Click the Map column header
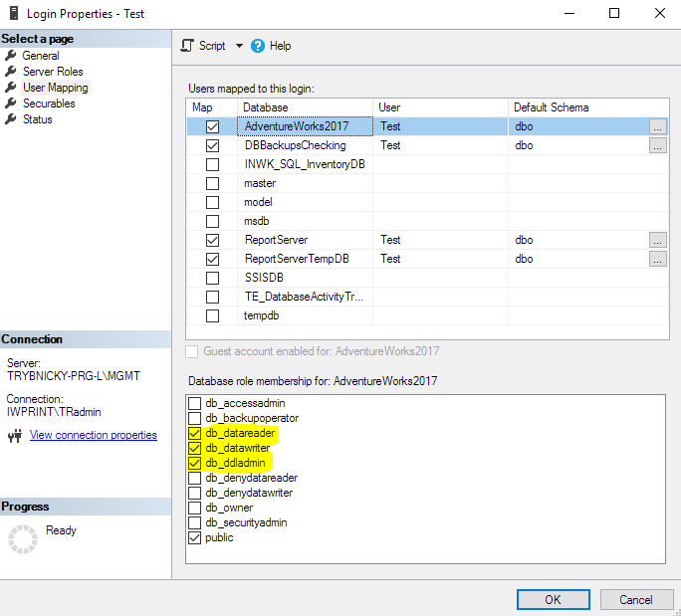Screen dimensions: 681x616 pyautogui.click(x=212, y=107)
